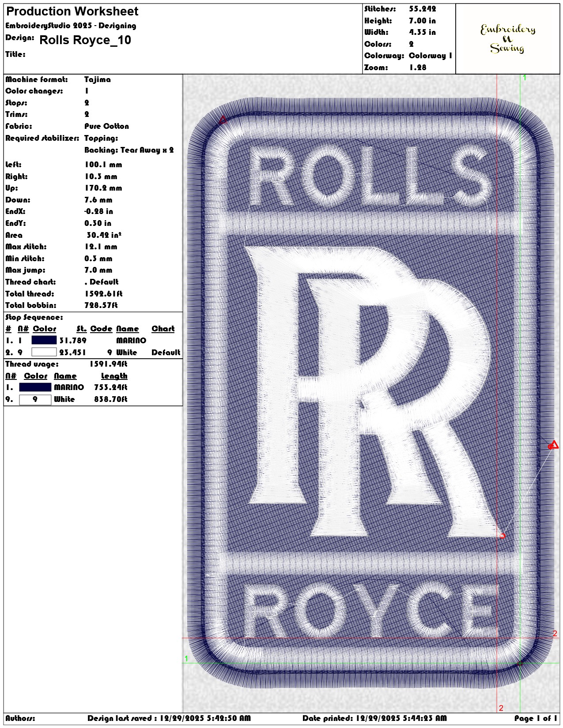The height and width of the screenshot is (728, 563).
Task: Click the Authors: footer label
Action: point(20,718)
